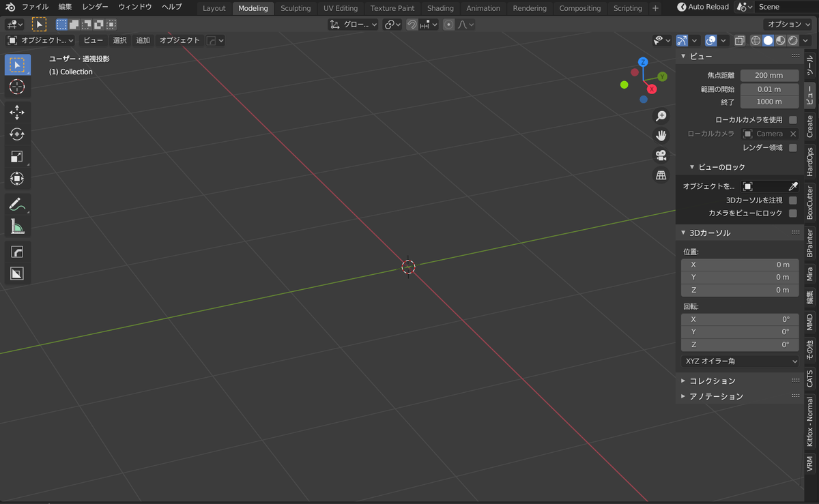Toggle X-ray mode icon
Image resolution: width=819 pixels, height=504 pixels.
point(739,41)
